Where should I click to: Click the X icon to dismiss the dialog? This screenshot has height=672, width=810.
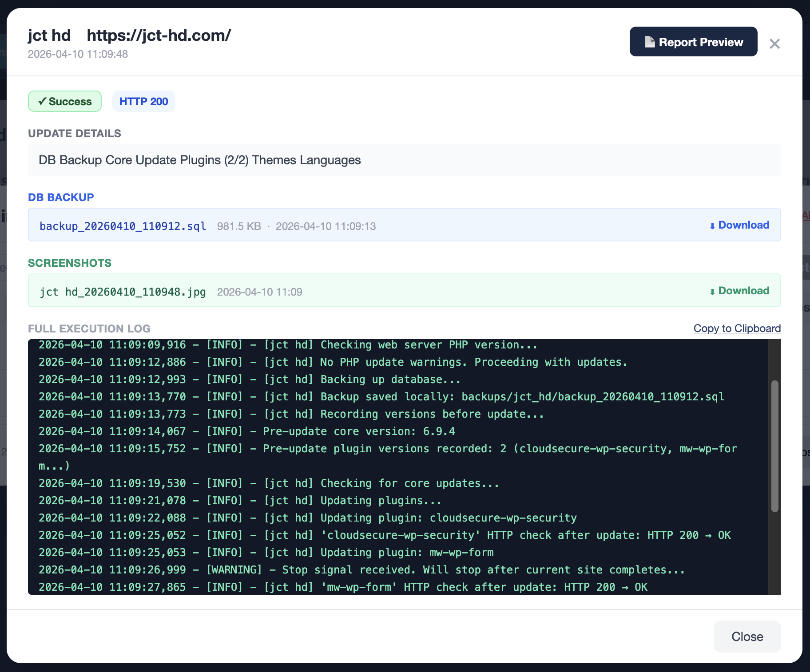774,43
